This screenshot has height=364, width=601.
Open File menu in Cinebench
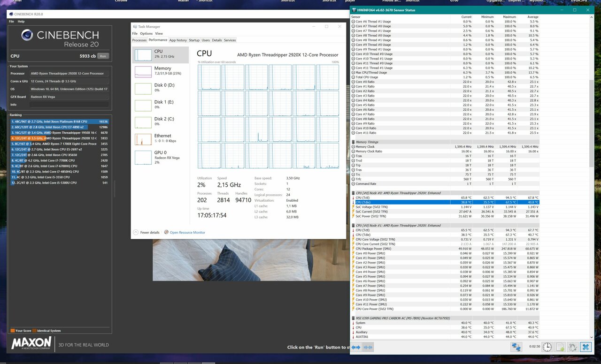pyautogui.click(x=12, y=22)
